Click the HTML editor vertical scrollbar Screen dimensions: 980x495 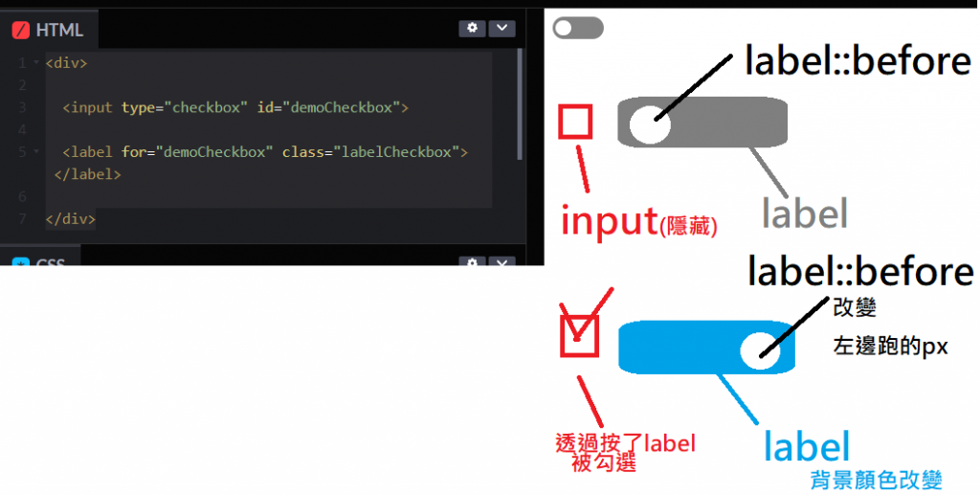[520, 104]
